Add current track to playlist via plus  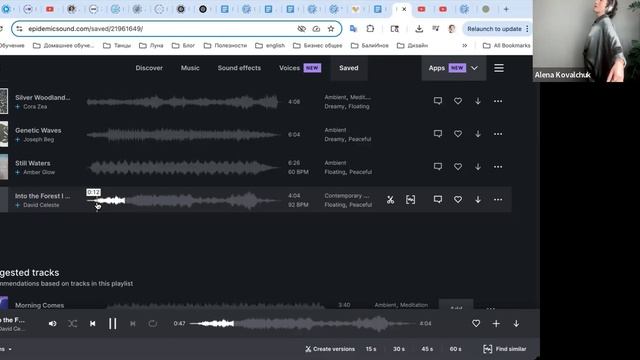click(496, 324)
